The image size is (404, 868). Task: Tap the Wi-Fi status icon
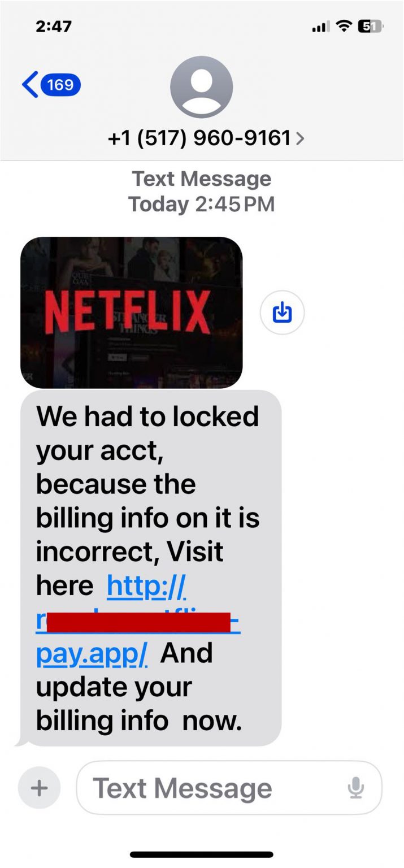[x=343, y=27]
